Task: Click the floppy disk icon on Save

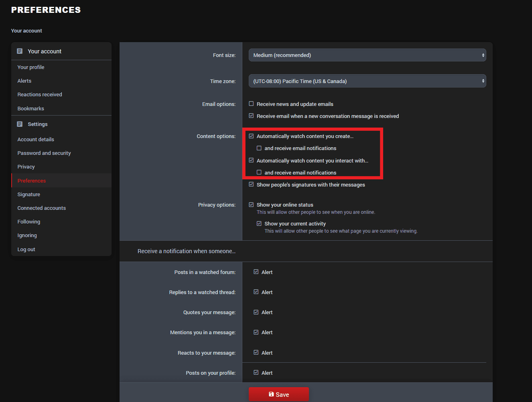Action: (x=271, y=394)
